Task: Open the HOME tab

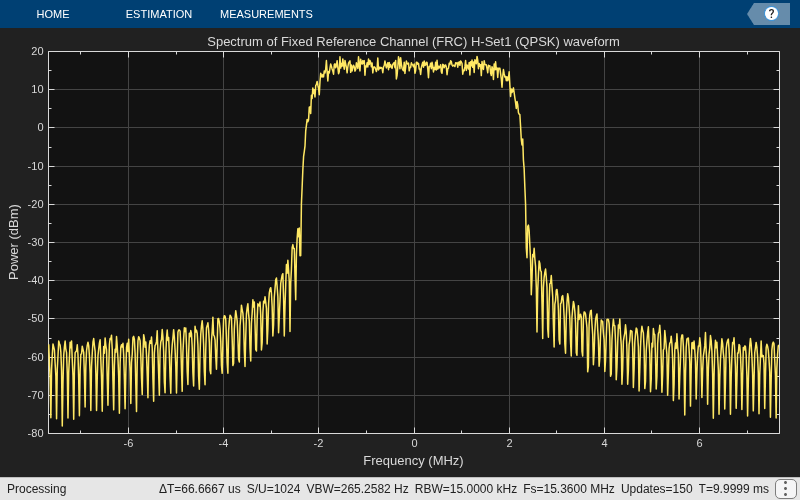Action: [x=53, y=14]
